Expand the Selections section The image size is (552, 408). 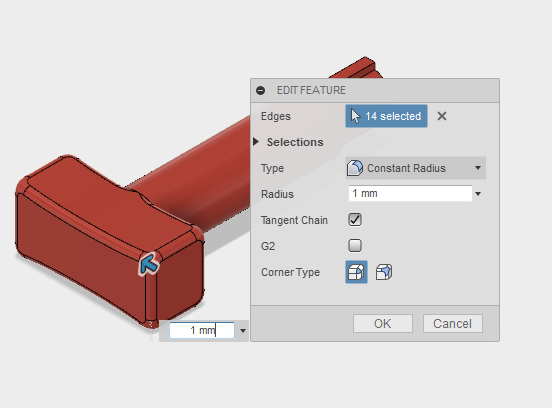tap(256, 142)
